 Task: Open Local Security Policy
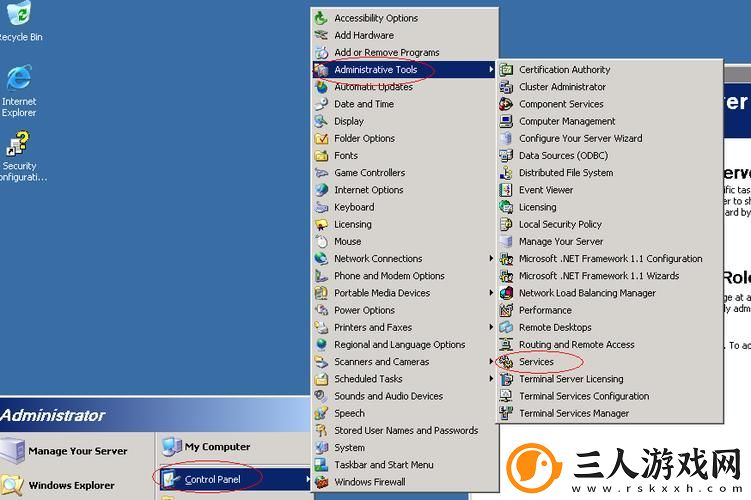pyautogui.click(x=610, y=225)
